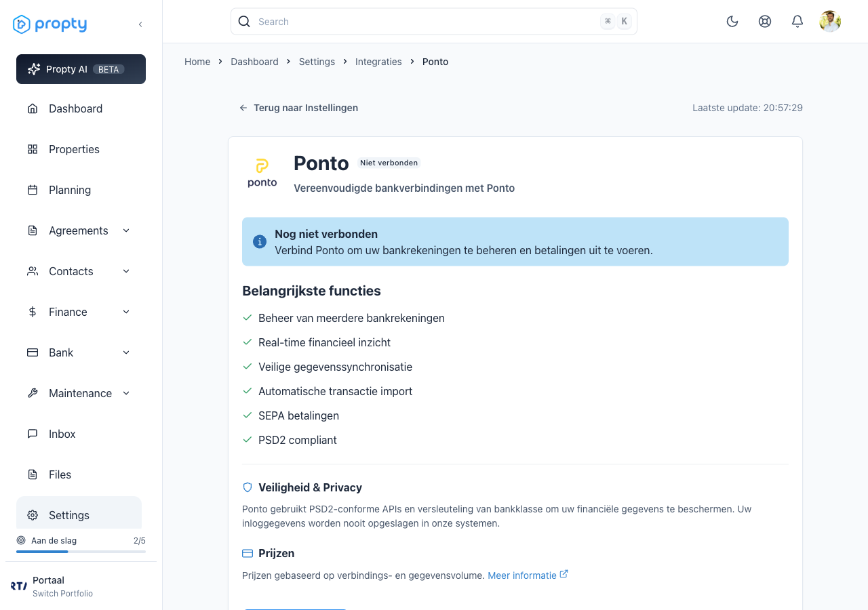Click the checkmark by SEPA betalingen
The height and width of the screenshot is (610, 868).
[248, 415]
